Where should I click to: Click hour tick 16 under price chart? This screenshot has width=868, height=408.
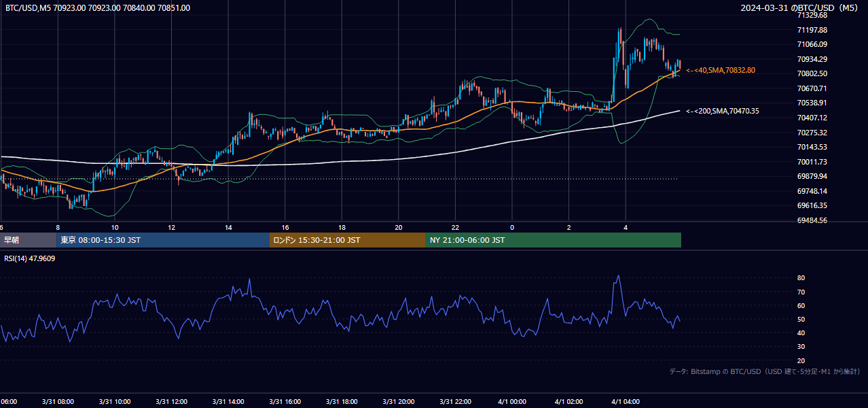(x=285, y=227)
